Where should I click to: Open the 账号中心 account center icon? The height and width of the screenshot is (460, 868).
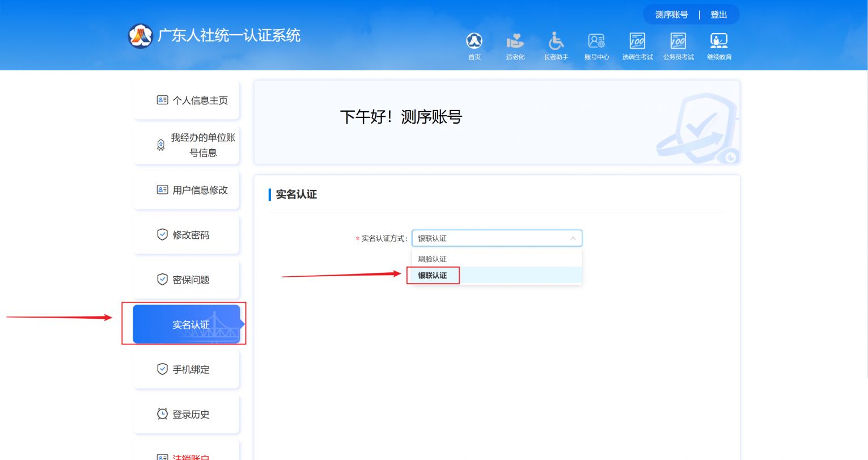tap(596, 41)
